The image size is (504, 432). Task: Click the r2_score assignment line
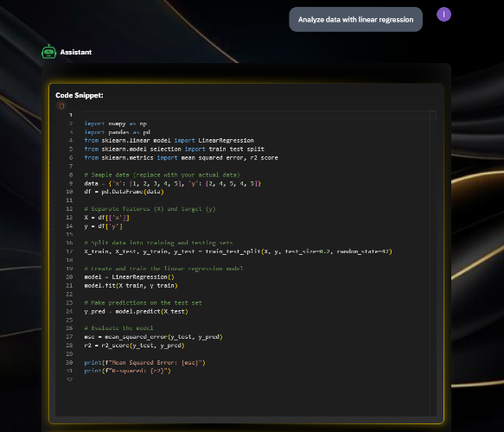pos(134,346)
